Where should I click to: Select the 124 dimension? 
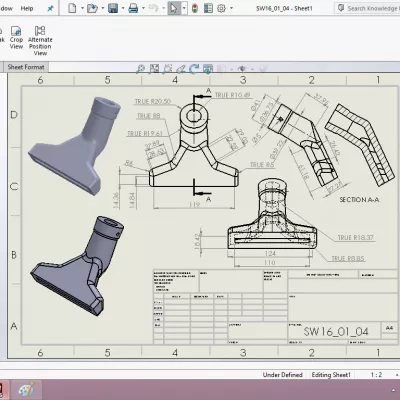[x=270, y=254]
